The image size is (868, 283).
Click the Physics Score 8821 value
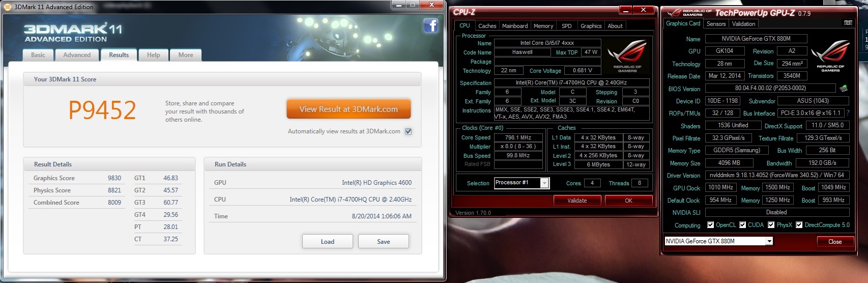[x=114, y=190]
